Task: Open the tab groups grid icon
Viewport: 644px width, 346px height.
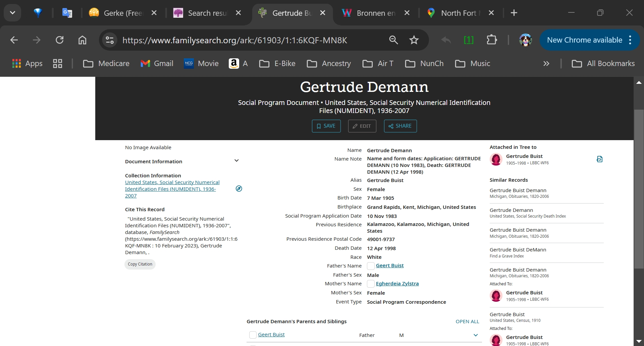Action: (58, 63)
